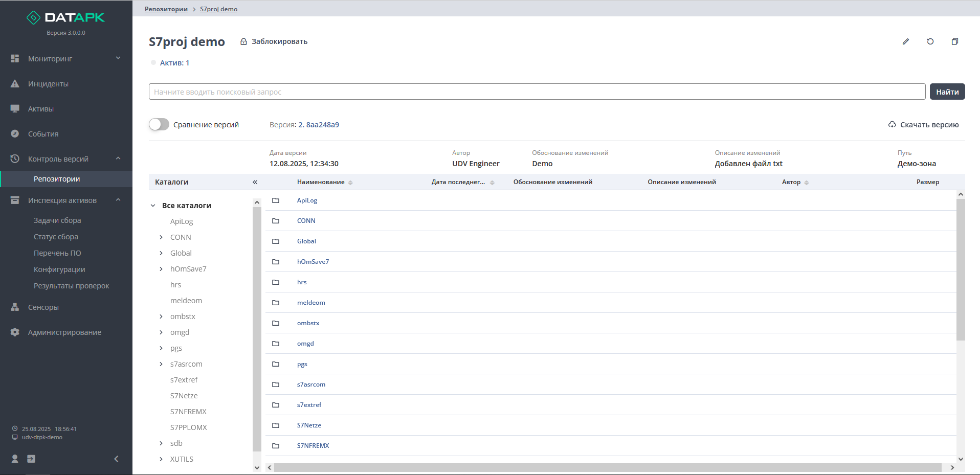The height and width of the screenshot is (475, 980).
Task: Sort the table by author column
Action: [x=807, y=183]
